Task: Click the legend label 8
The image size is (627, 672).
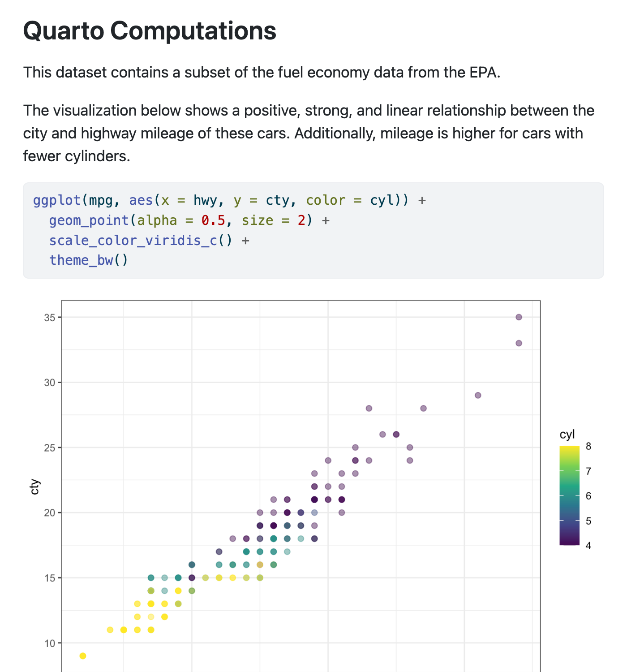Action: [588, 446]
